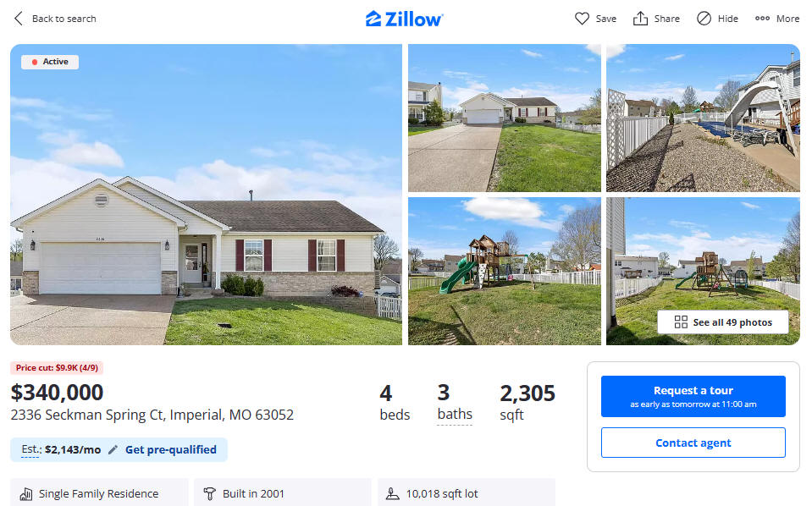This screenshot has width=812, height=506.
Task: Click Request a tour button
Action: click(693, 396)
